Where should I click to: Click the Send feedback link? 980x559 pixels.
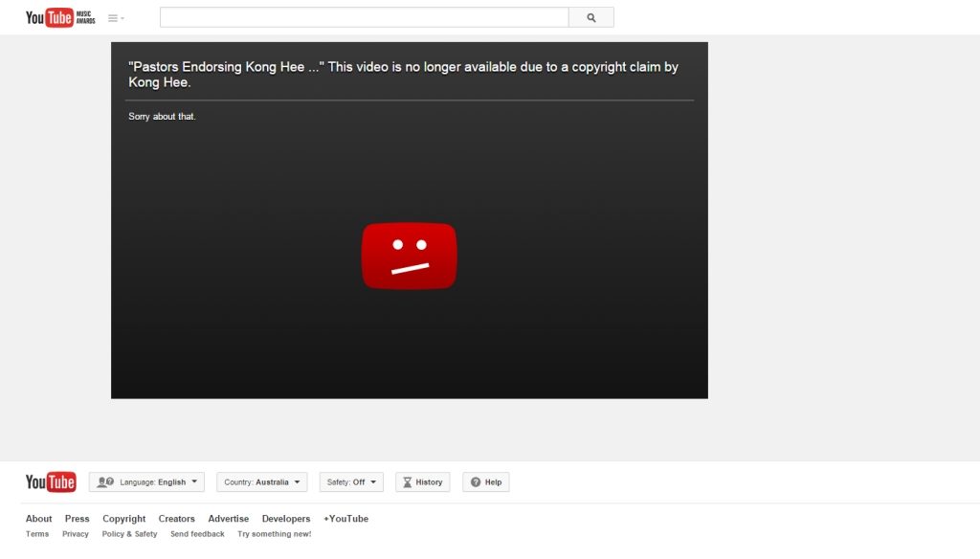197,534
